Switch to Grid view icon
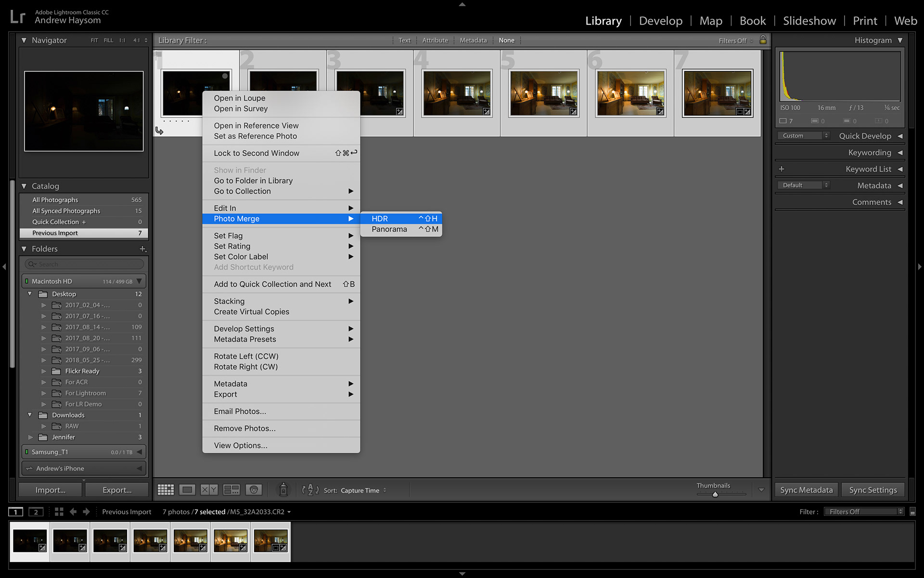924x578 pixels. (x=166, y=490)
